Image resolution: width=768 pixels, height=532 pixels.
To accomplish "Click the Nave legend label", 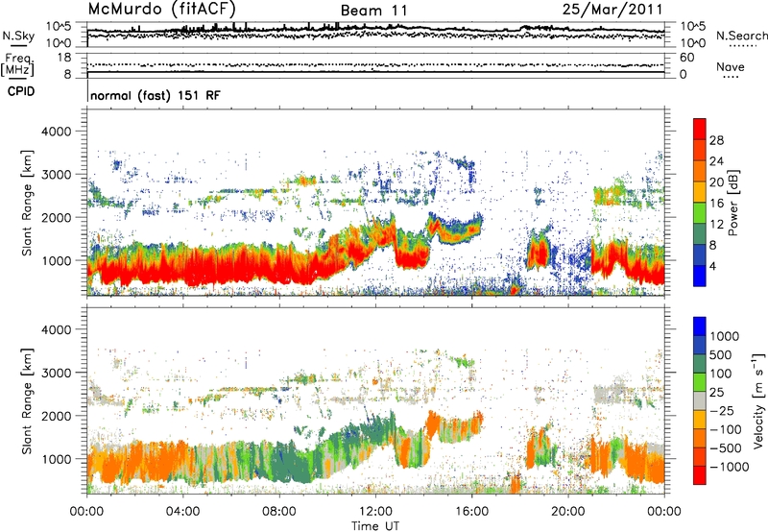I will coord(731,66).
